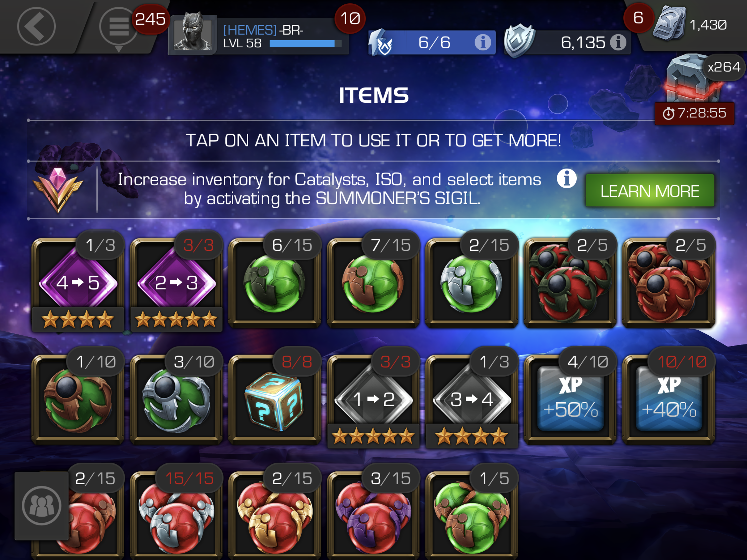Tap the back arrow button
This screenshot has height=560, width=747.
click(x=36, y=26)
